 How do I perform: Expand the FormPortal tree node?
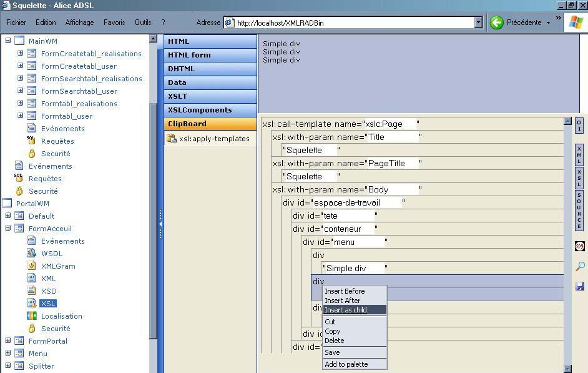pos(8,341)
